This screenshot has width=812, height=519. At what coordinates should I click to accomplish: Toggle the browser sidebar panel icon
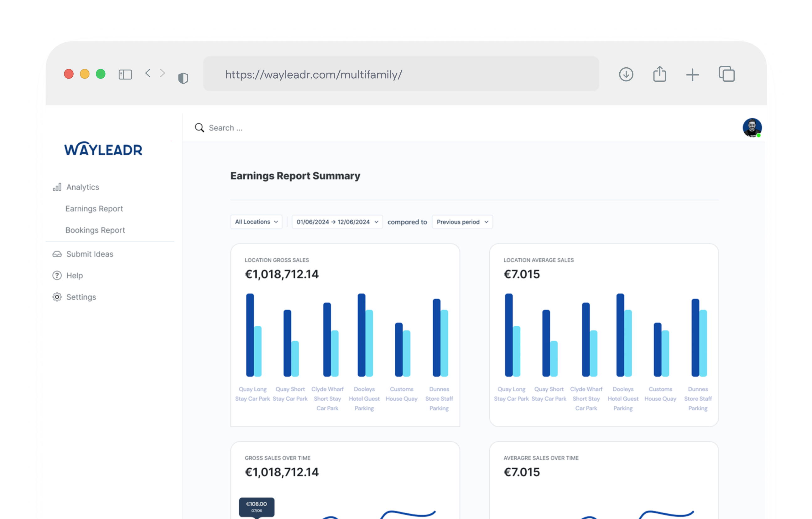[125, 74]
